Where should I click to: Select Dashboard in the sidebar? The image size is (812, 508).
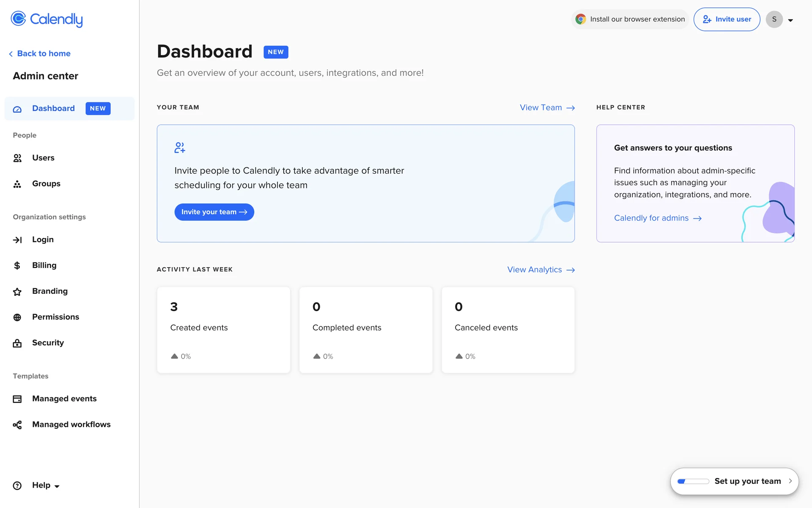point(54,108)
